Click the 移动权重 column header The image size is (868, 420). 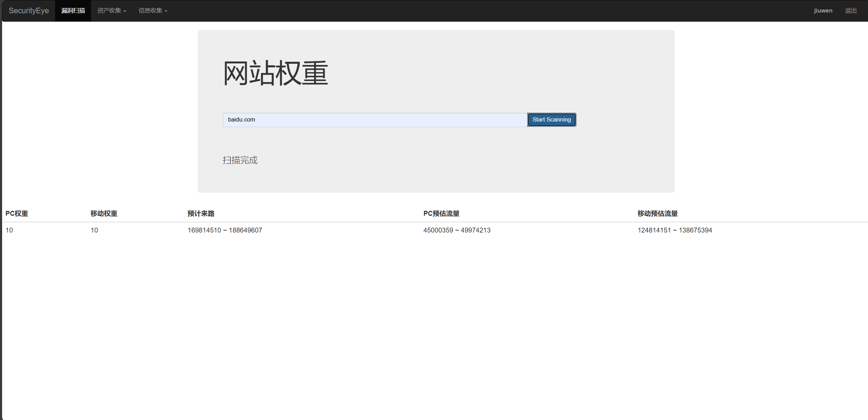[104, 213]
